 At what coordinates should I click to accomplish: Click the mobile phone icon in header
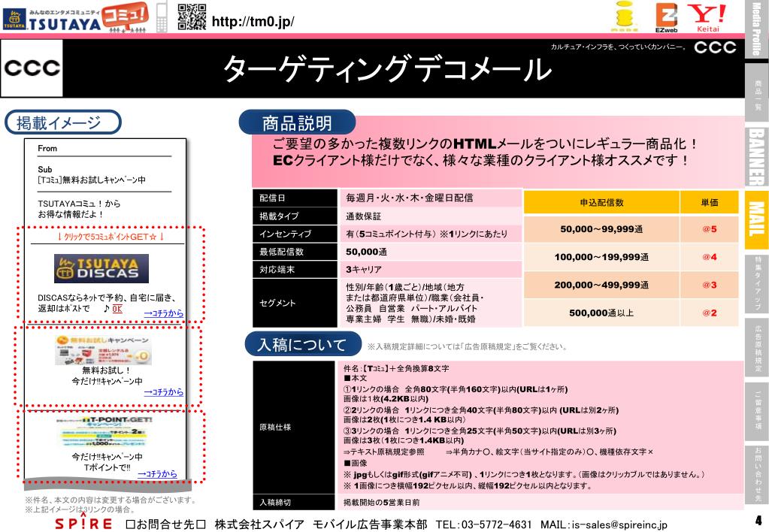pos(162,17)
